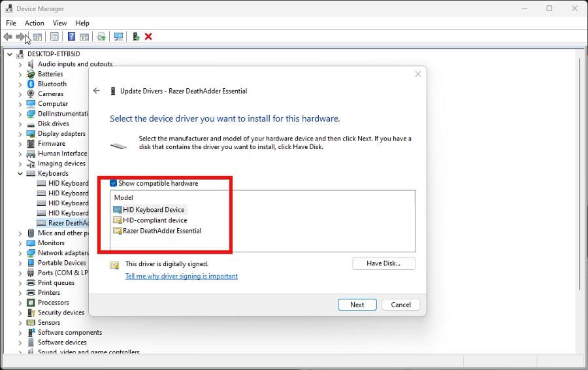Click the Scan for hardware changes monitor icon
Image resolution: width=588 pixels, height=370 pixels.
(x=118, y=37)
